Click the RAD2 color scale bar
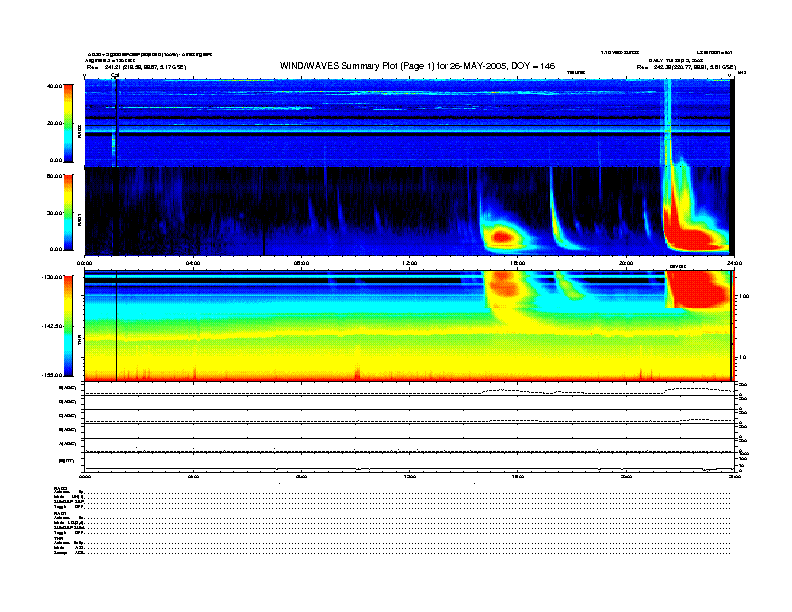 pyautogui.click(x=68, y=124)
